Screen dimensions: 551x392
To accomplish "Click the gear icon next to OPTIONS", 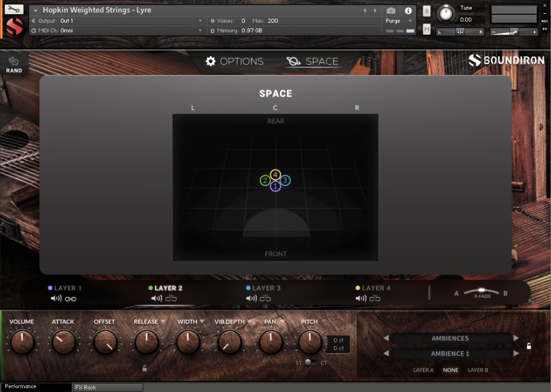I will coord(210,61).
